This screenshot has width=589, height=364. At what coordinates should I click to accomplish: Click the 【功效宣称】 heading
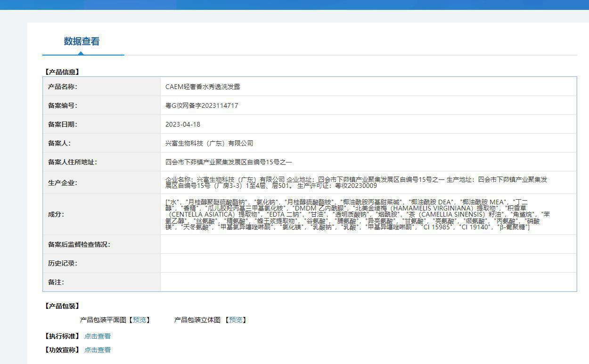click(x=62, y=350)
